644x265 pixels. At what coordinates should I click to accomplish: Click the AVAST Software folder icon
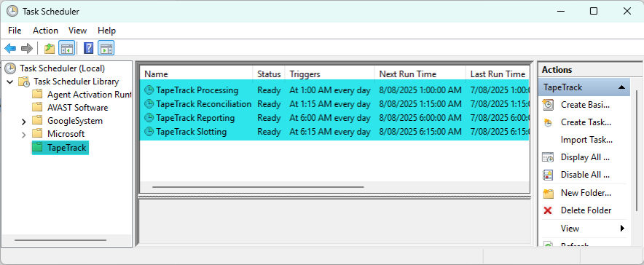pos(37,108)
